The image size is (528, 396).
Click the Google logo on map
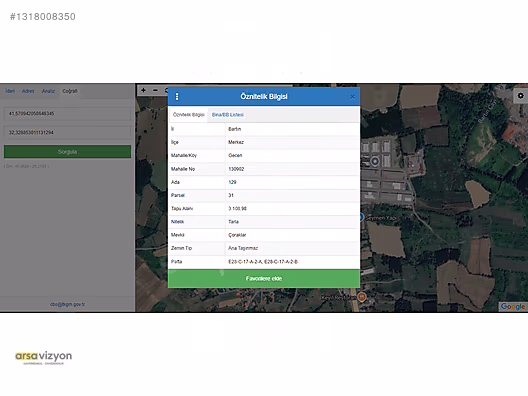coord(513,306)
